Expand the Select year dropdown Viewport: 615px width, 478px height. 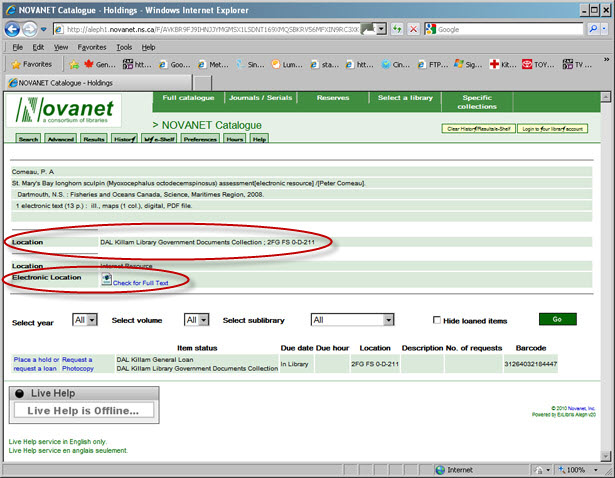pyautogui.click(x=84, y=320)
